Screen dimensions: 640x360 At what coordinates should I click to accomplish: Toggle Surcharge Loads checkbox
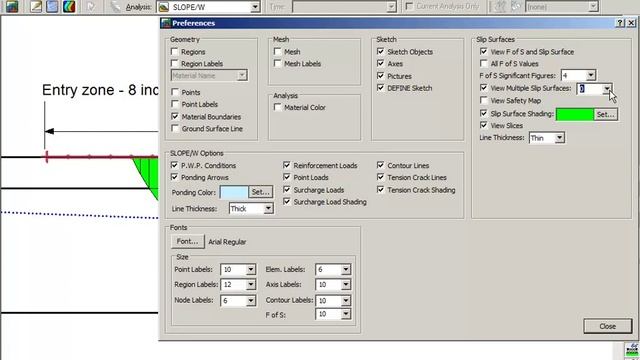[287, 189]
